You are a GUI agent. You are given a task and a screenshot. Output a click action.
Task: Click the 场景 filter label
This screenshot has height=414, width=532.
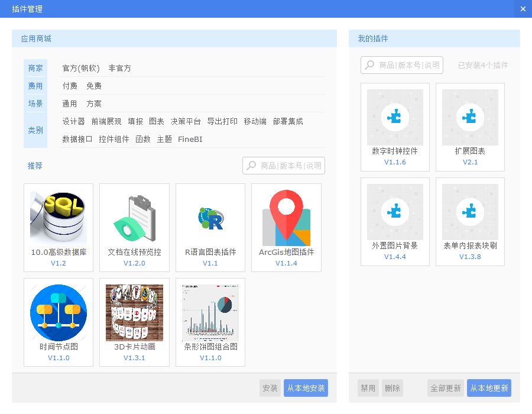click(35, 103)
